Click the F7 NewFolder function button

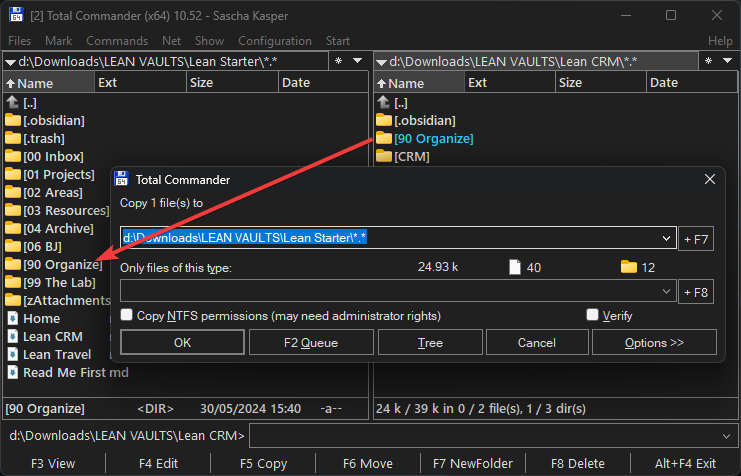(x=473, y=464)
